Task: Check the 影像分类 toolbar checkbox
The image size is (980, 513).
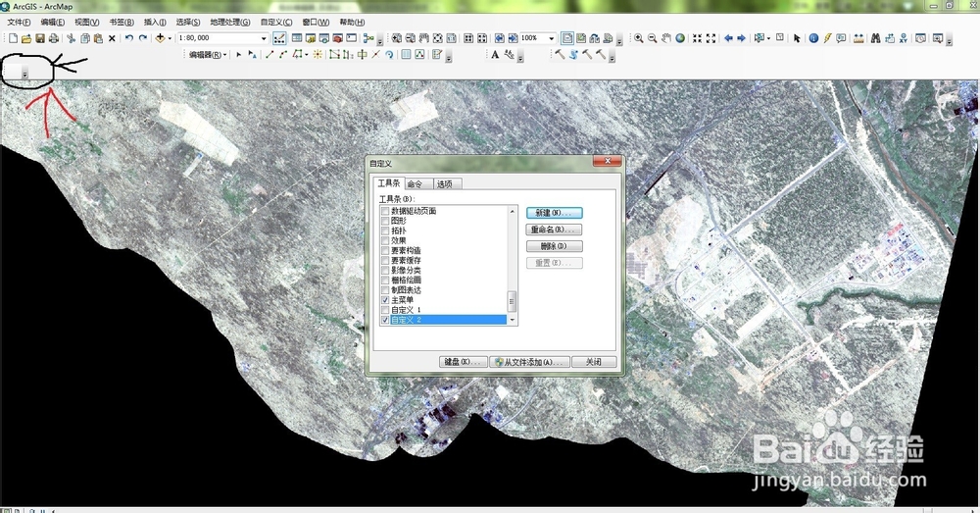Action: pos(385,271)
